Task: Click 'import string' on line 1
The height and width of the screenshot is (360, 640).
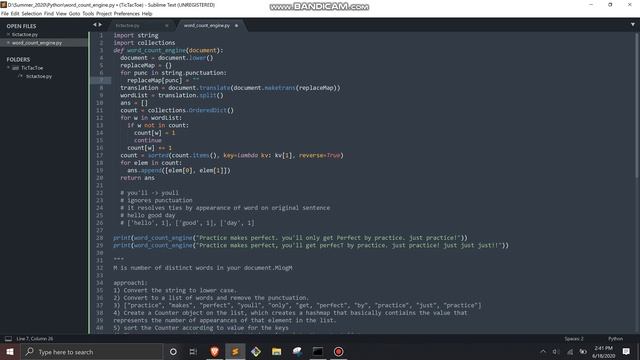Action: coord(136,36)
